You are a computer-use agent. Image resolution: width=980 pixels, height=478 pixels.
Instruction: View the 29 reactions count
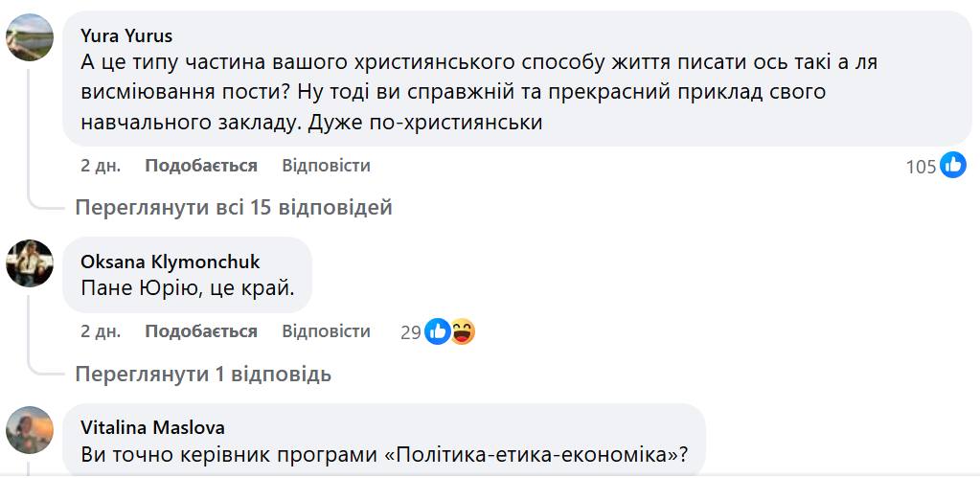[411, 332]
